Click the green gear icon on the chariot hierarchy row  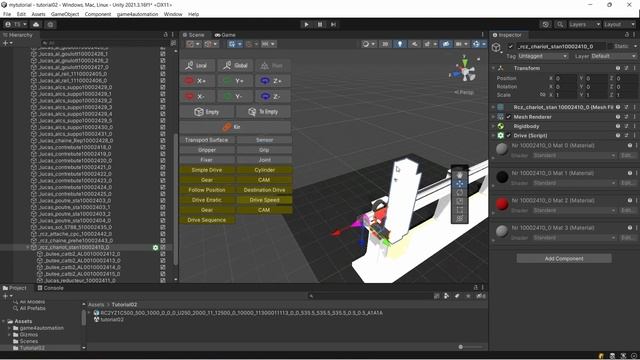[x=155, y=247]
